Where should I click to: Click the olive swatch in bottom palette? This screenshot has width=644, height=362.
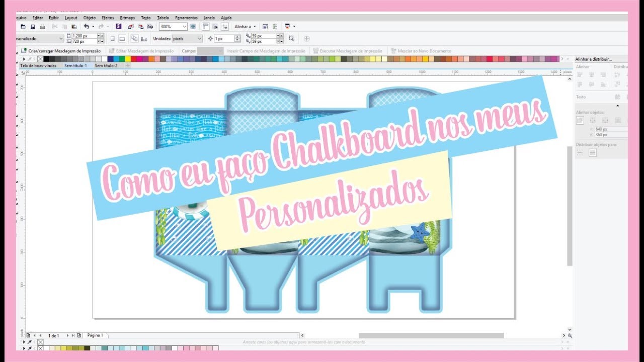point(76,348)
